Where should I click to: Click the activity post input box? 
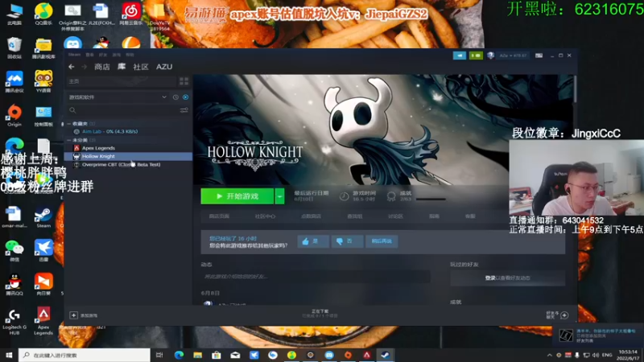tap(315, 277)
